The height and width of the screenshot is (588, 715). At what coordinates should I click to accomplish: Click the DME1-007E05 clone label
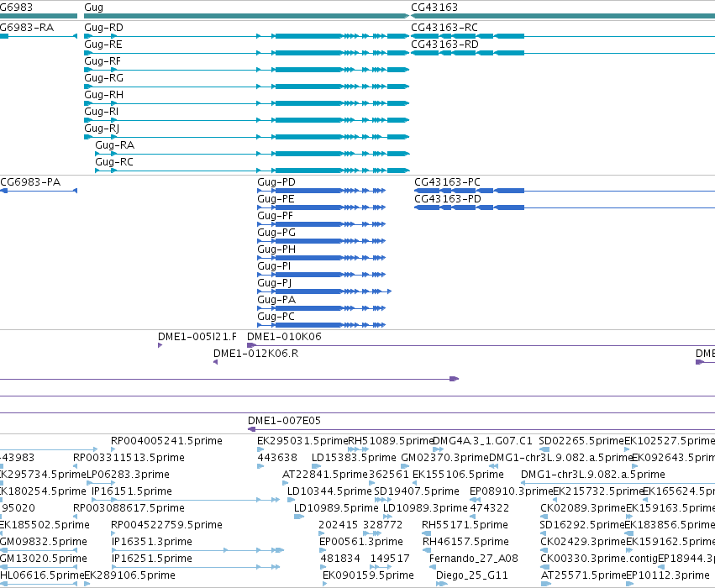click(284, 420)
